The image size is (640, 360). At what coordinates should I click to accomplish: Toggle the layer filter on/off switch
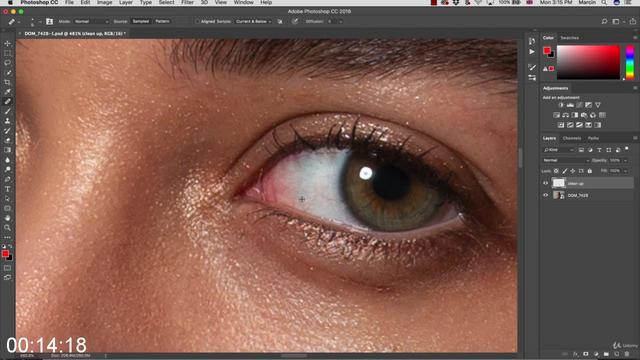pos(627,149)
